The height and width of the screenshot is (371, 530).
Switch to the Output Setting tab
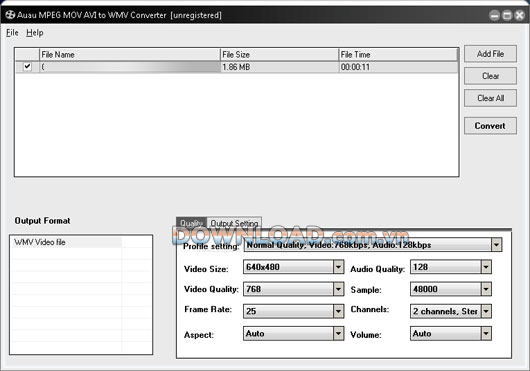[234, 223]
